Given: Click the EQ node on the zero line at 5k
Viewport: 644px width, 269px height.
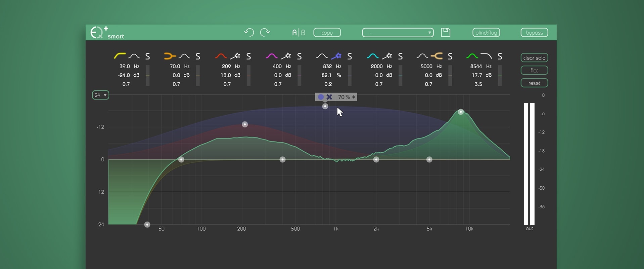Looking at the screenshot, I should point(429,159).
